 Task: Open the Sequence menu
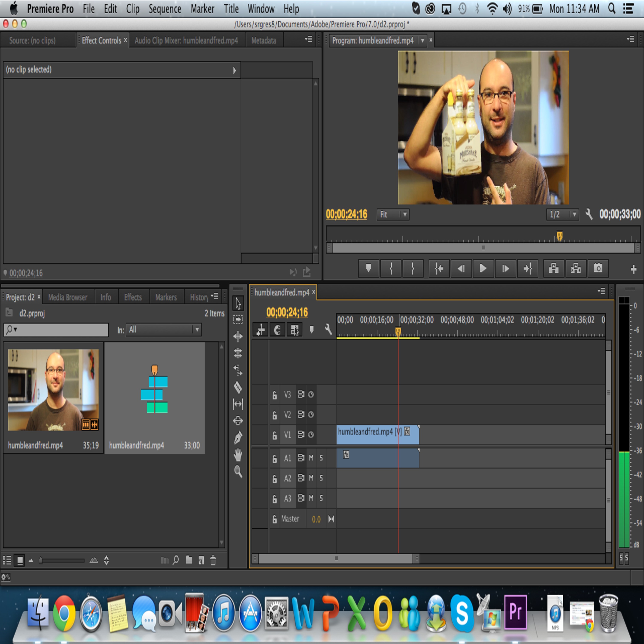point(165,9)
